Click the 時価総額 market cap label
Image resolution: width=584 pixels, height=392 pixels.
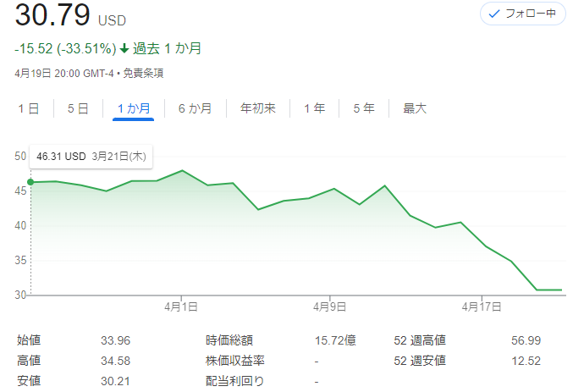coord(229,340)
